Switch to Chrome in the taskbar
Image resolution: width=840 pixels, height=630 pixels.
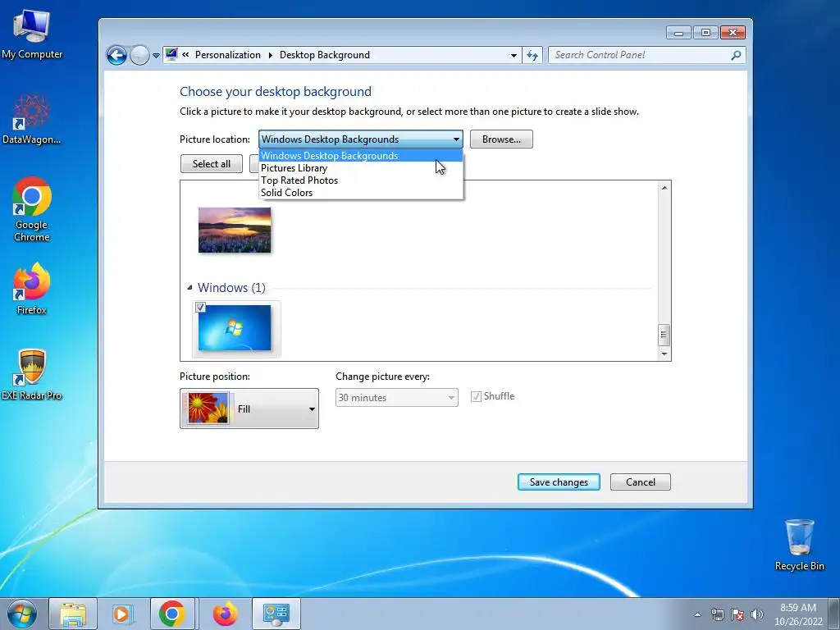(x=172, y=614)
